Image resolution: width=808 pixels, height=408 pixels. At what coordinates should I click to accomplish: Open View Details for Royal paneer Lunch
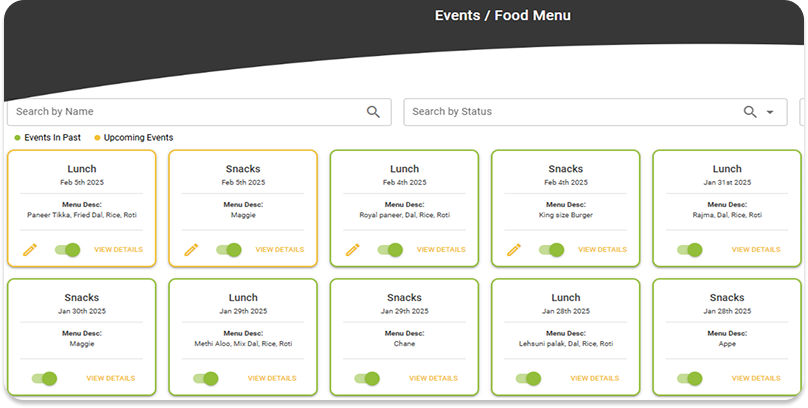click(441, 249)
